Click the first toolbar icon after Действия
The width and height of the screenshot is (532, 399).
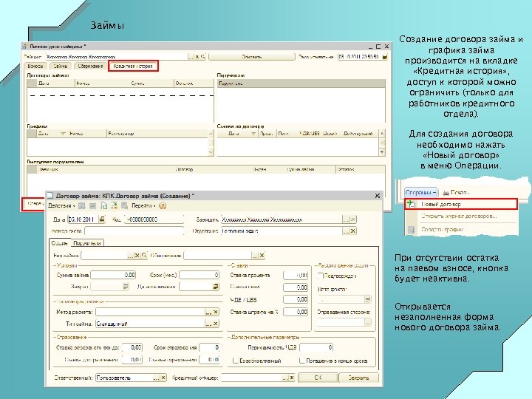[x=82, y=205]
